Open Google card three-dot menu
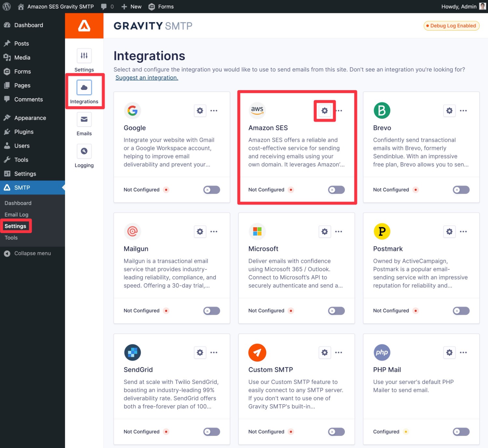The height and width of the screenshot is (448, 488). coord(214,111)
